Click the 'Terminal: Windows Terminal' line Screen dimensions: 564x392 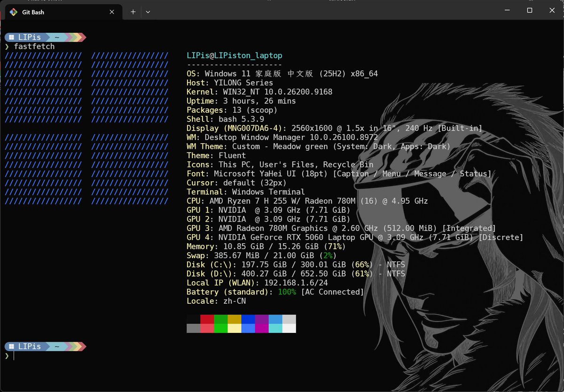[246, 192]
